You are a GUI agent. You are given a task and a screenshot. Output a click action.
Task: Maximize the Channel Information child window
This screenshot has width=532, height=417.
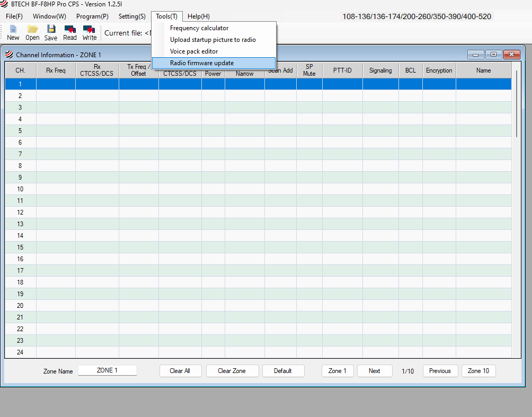point(493,55)
